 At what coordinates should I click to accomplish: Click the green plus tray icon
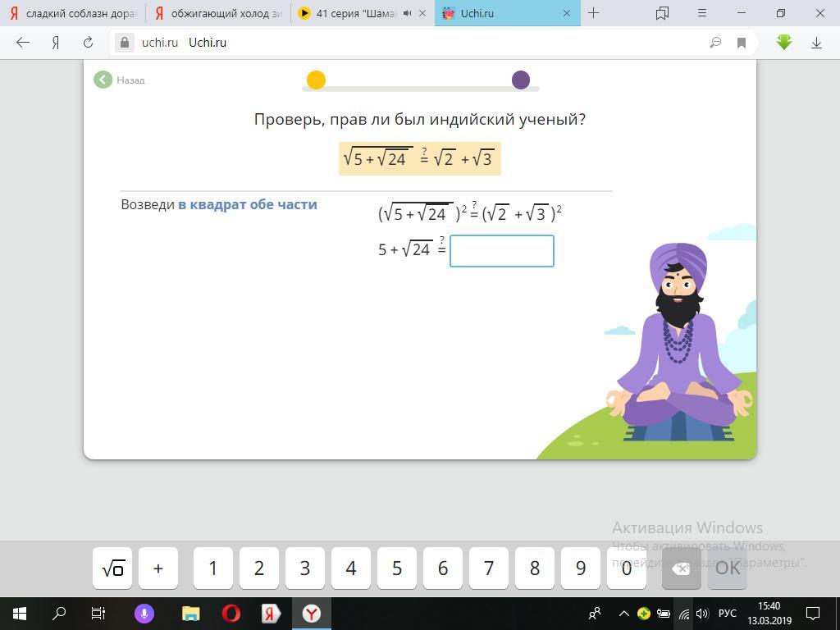(x=644, y=614)
